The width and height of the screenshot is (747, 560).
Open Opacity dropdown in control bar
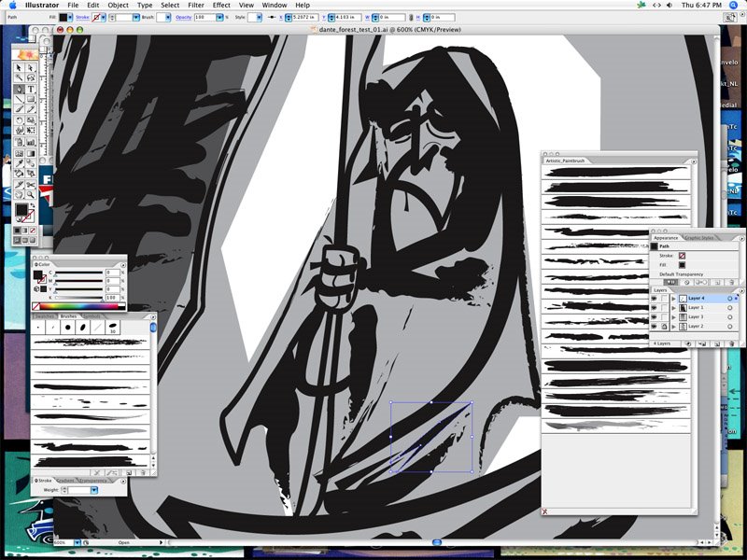click(219, 17)
